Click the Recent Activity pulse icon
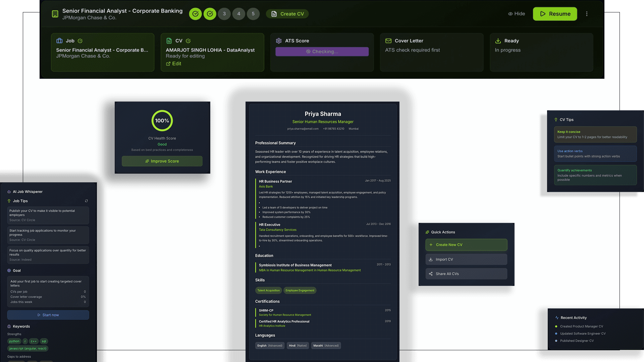Image resolution: width=644 pixels, height=362 pixels. coord(557,318)
